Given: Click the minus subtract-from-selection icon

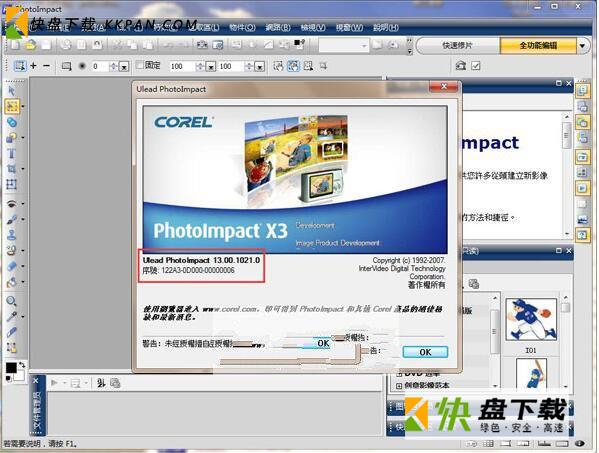Looking at the screenshot, I should 47,66.
